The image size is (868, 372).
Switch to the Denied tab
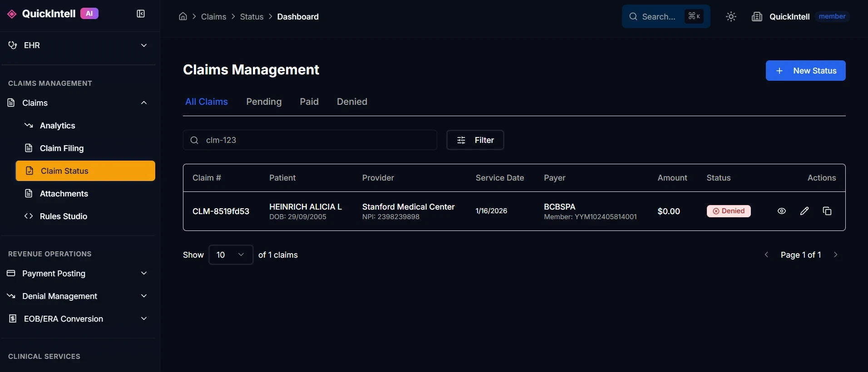pyautogui.click(x=352, y=102)
